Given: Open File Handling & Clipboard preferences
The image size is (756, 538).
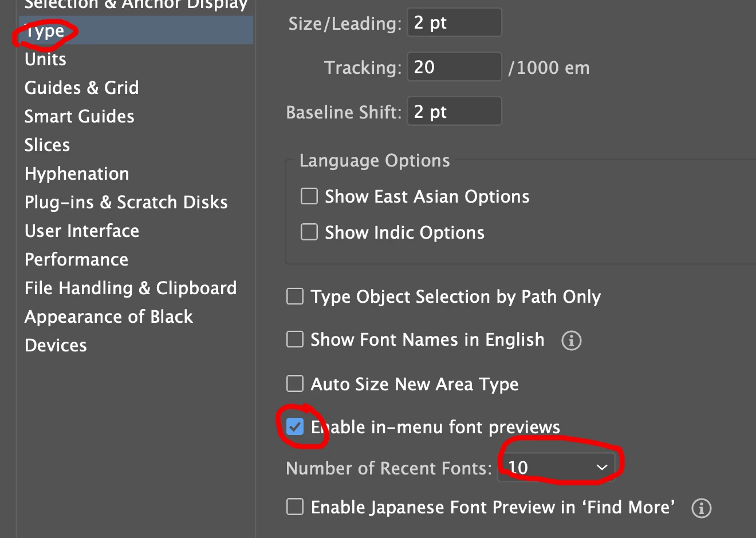Looking at the screenshot, I should click(131, 288).
